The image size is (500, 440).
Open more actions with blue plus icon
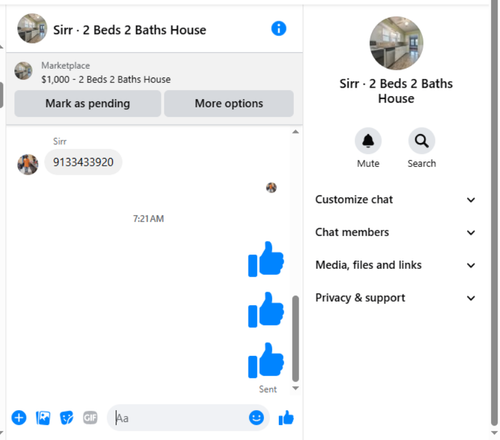(19, 418)
